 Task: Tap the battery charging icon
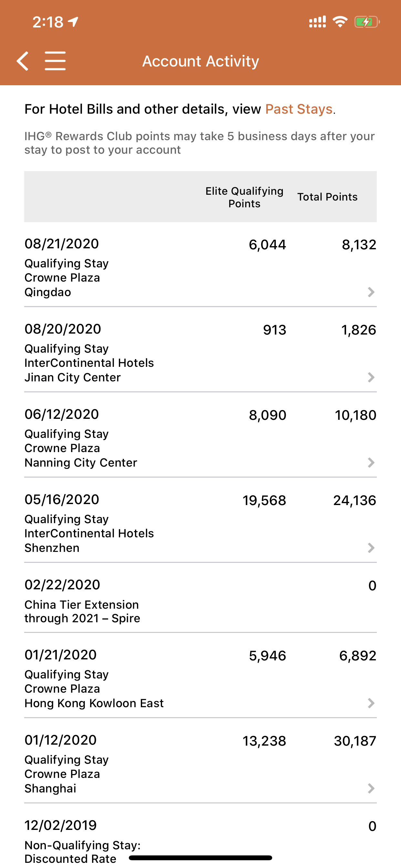pyautogui.click(x=367, y=22)
